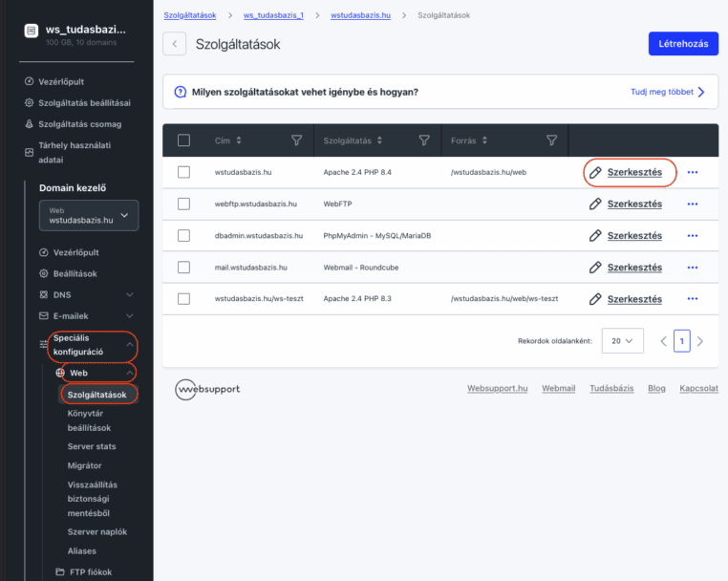Open the domain selector dropdown wstudasbazis.hu
The width and height of the screenshot is (728, 581).
pos(89,215)
